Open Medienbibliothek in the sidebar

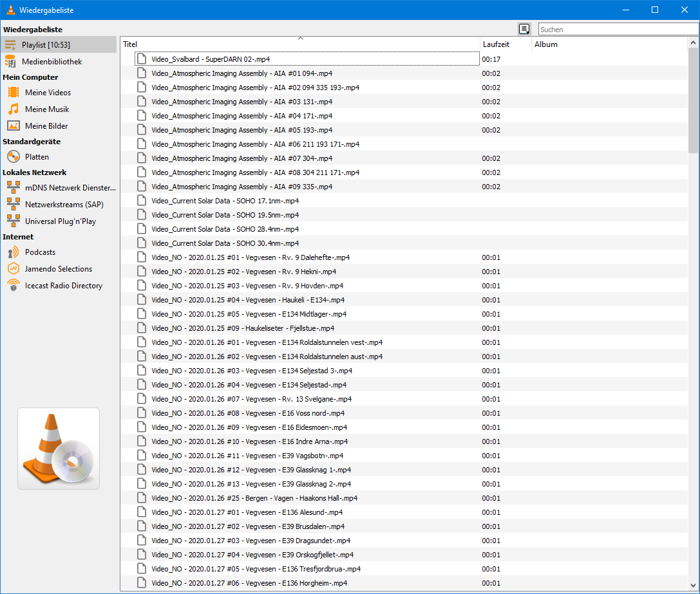[x=52, y=62]
